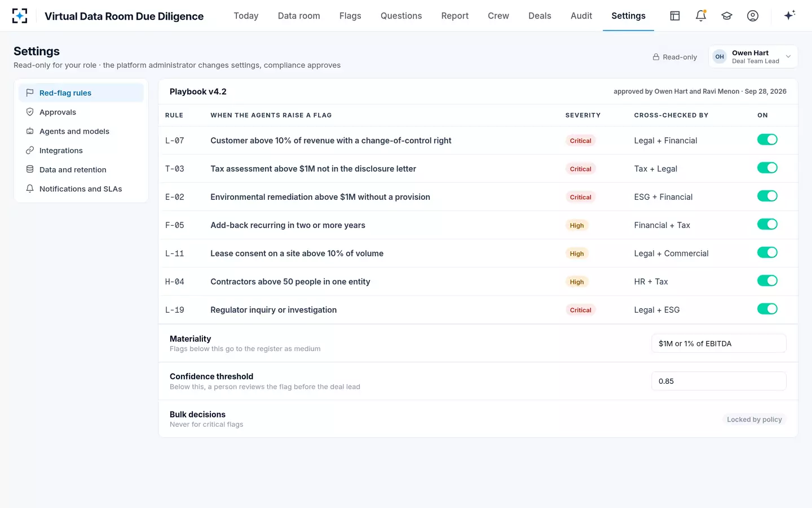Toggle rule H-04 contractors switch
812x508 pixels.
767,281
